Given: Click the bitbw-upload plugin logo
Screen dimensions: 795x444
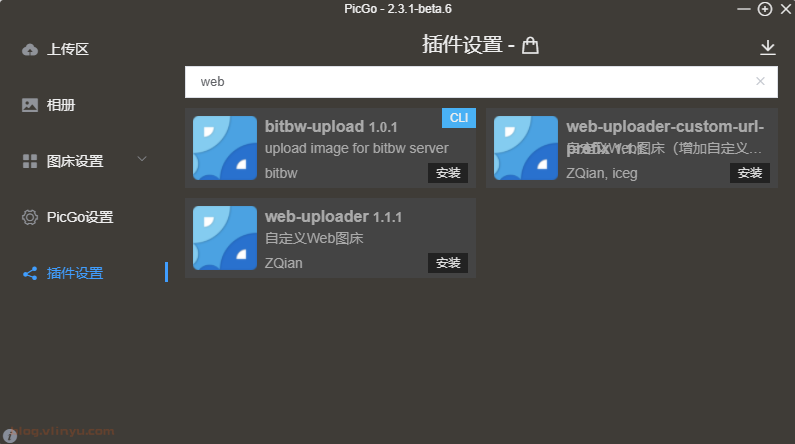Looking at the screenshot, I should (x=225, y=148).
